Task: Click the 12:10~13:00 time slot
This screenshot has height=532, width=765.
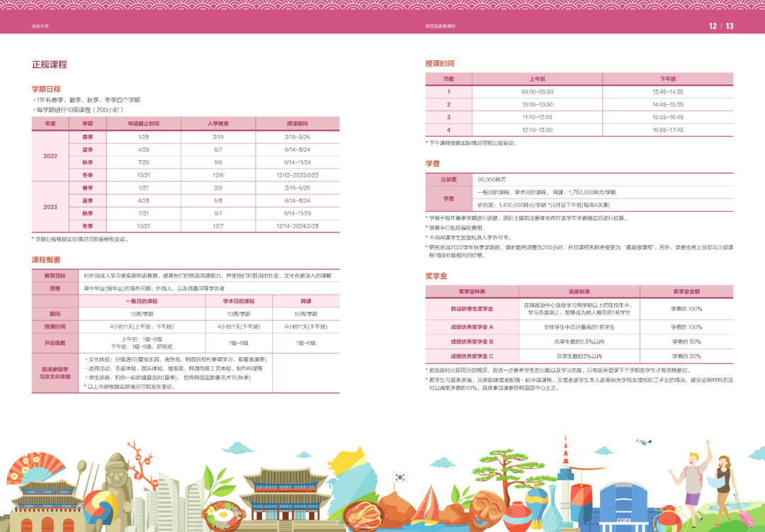Action: [537, 130]
